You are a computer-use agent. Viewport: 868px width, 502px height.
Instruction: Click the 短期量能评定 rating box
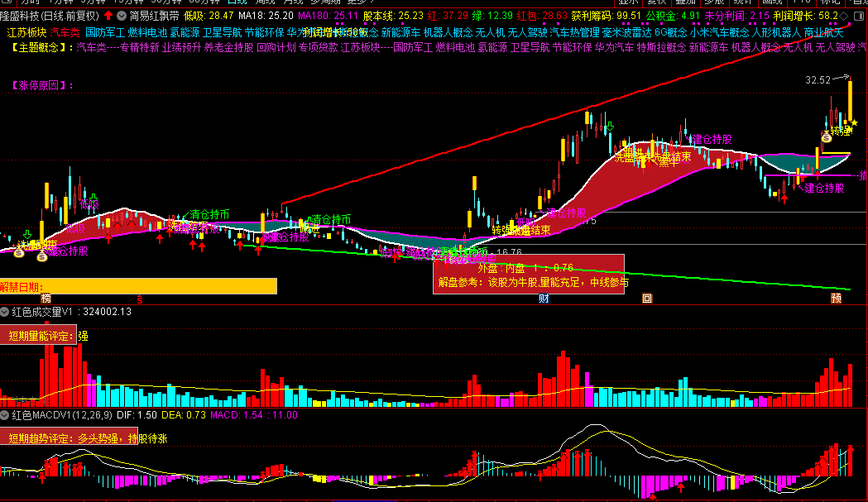coord(38,336)
